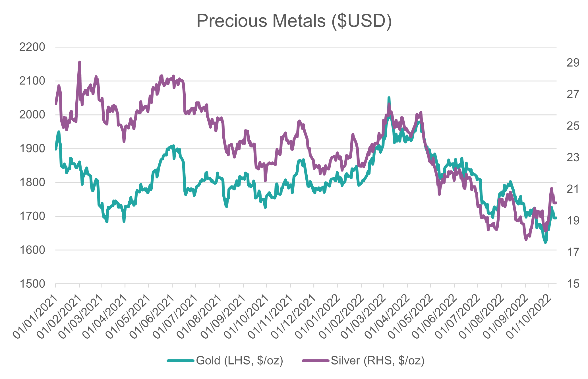Click gold's lowest trough near October 2022

tap(545, 242)
